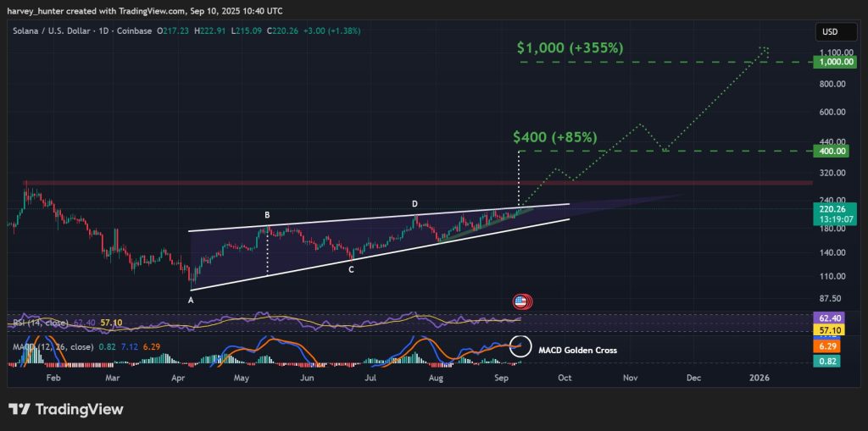Click the $400 (+85%) target text
Screen dimensions: 868x431
pyautogui.click(x=554, y=137)
